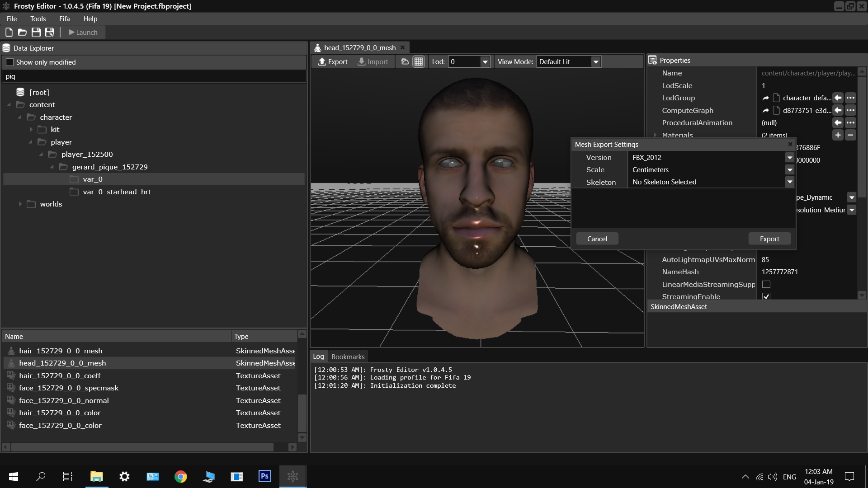Click Export button in Mesh Export Settings
Viewport: 868px width, 488px height.
(x=769, y=239)
